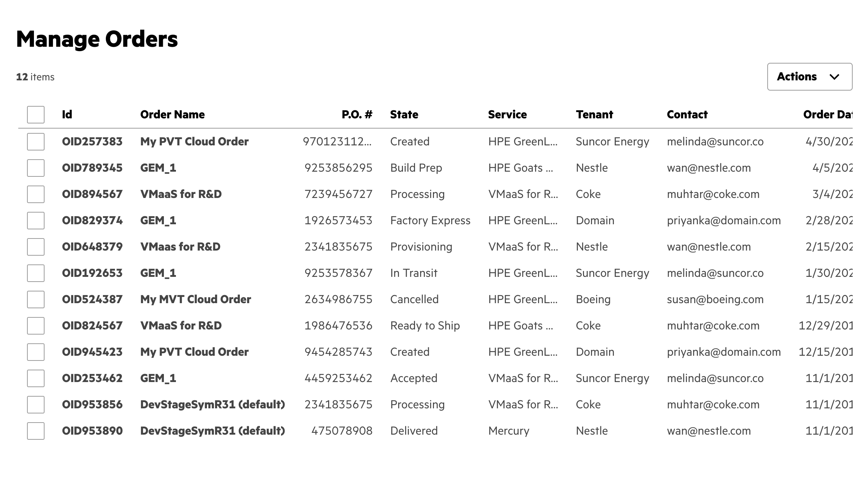Tick the checkbox for order OID894567

pos(36,194)
